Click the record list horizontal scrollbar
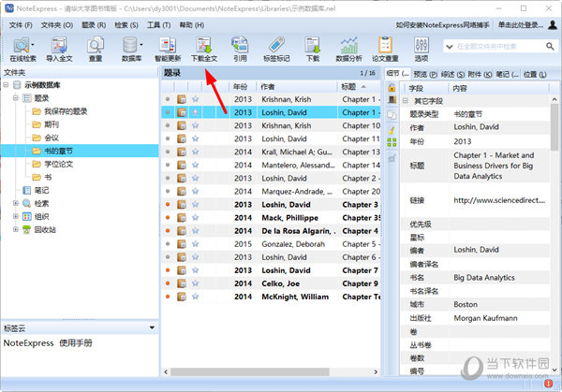This screenshot has height=392, width=562. pos(250,372)
